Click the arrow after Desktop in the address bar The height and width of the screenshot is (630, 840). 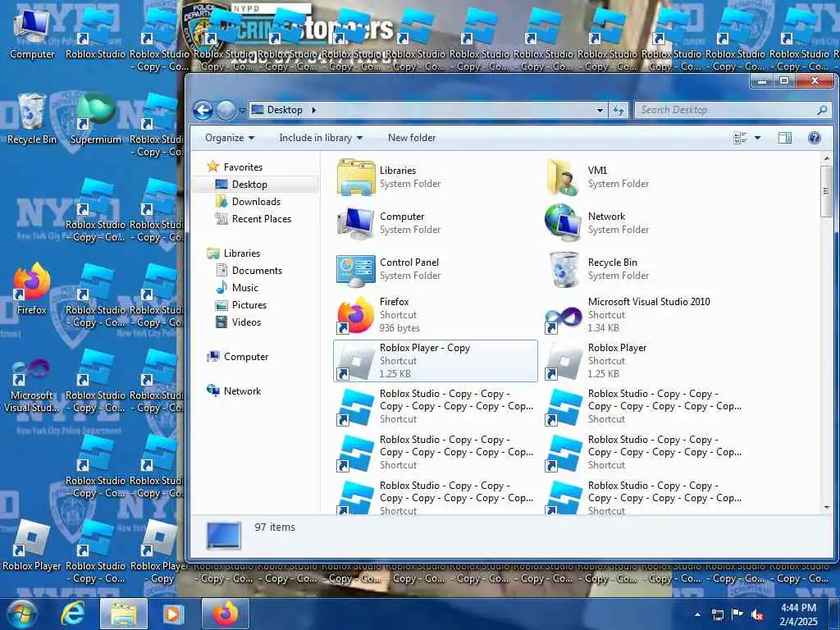pos(314,110)
